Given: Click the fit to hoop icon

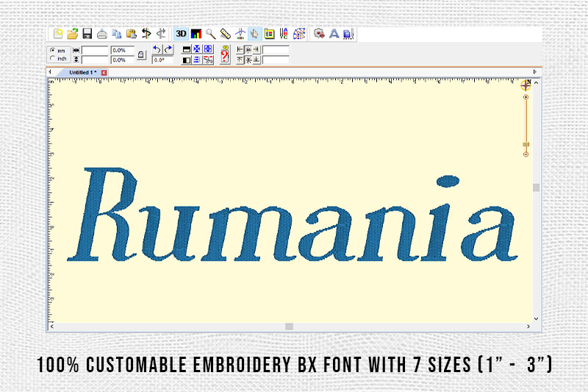Looking at the screenshot, I should [208, 49].
